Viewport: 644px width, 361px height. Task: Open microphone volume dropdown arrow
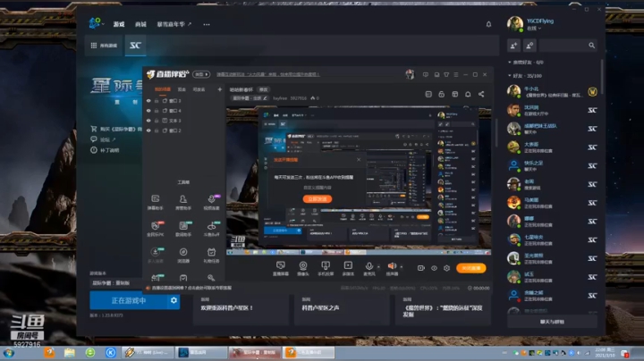(378, 266)
